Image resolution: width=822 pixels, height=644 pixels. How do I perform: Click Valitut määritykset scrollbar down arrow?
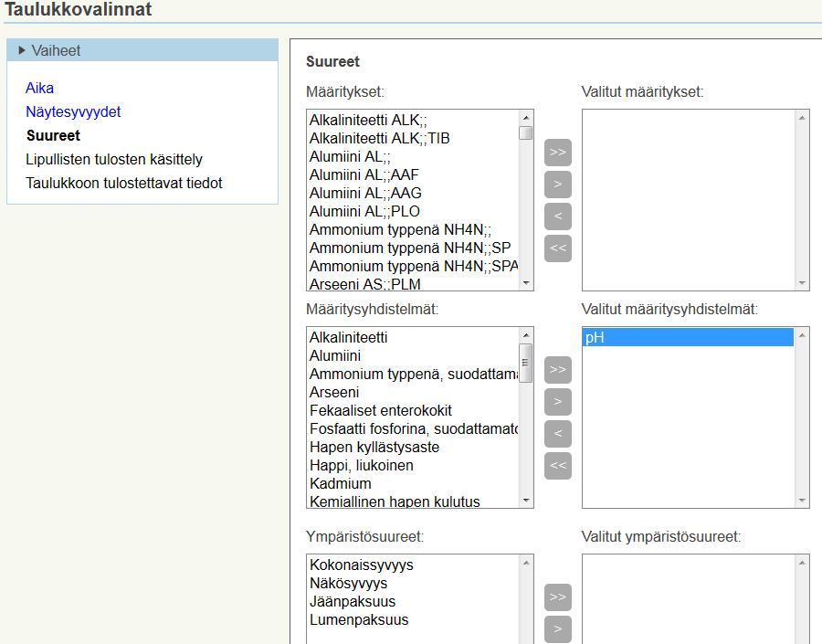click(802, 283)
